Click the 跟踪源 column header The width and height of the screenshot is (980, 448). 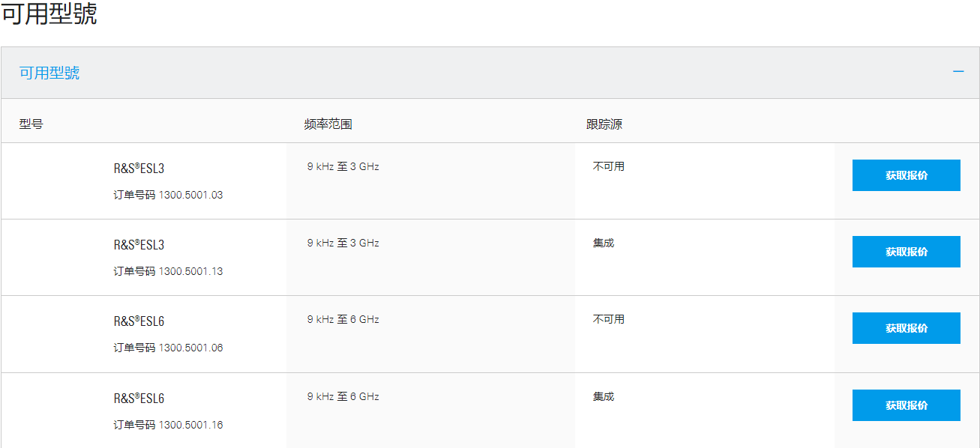point(604,124)
